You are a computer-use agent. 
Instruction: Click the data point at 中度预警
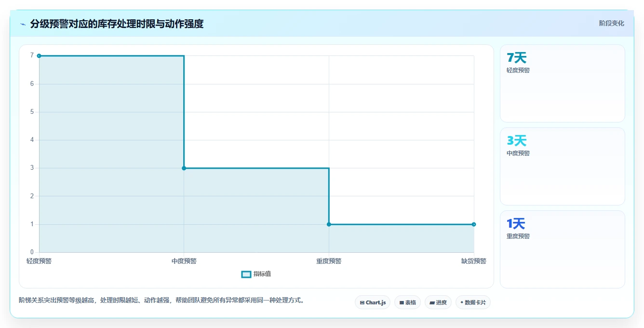(184, 168)
